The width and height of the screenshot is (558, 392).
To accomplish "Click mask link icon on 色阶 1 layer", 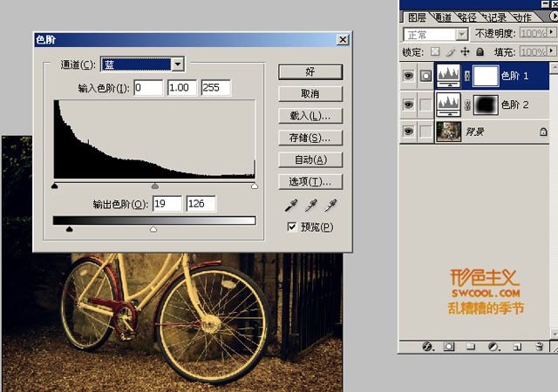I will click(467, 76).
